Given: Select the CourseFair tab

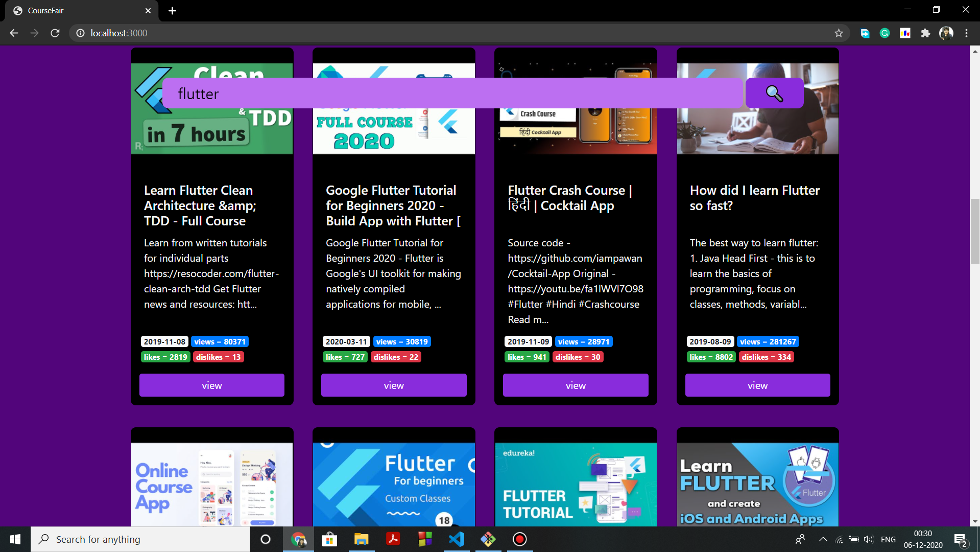Looking at the screenshot, I should coord(82,11).
